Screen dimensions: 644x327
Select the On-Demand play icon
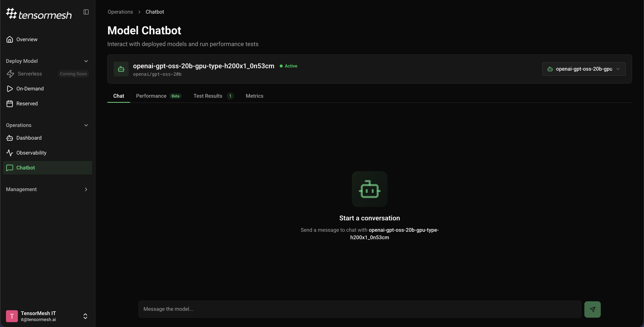[x=10, y=89]
